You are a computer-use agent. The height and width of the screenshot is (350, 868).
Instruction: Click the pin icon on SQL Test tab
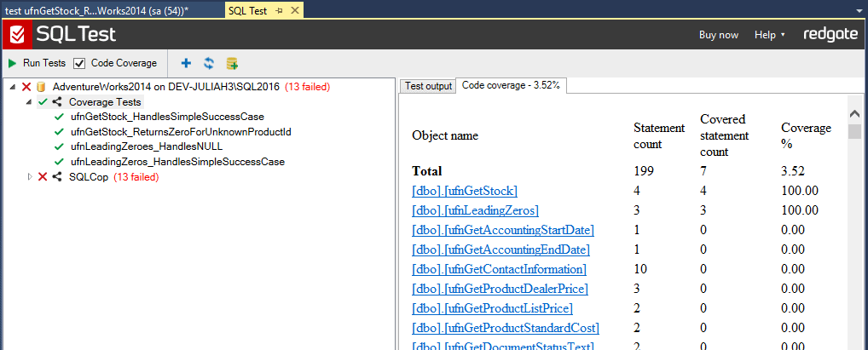(x=279, y=10)
